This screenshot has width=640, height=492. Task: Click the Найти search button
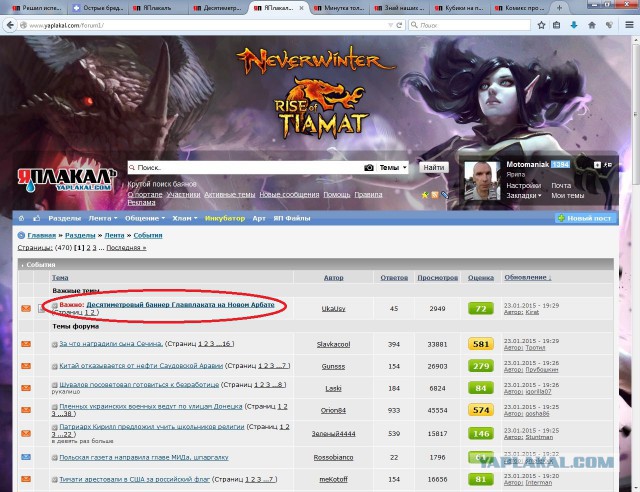433,167
